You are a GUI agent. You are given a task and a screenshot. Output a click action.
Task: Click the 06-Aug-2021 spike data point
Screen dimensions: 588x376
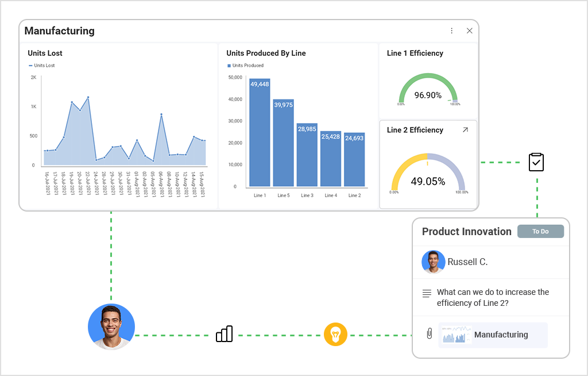point(161,114)
